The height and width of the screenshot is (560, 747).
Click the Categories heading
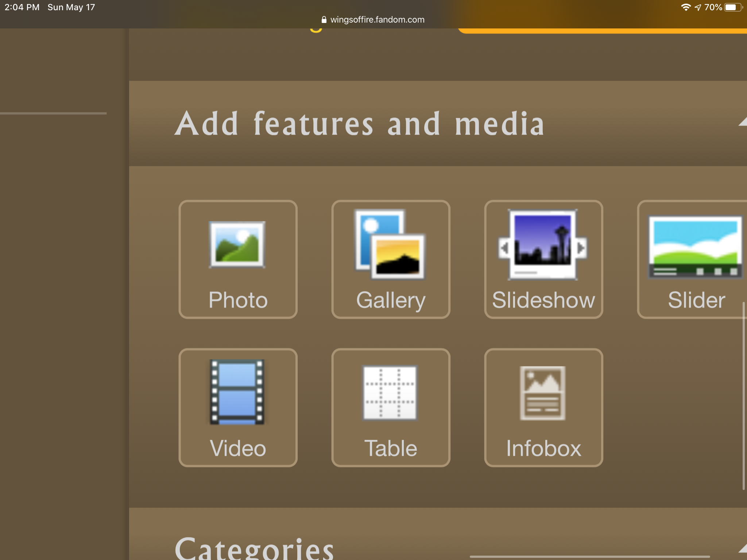click(x=254, y=549)
